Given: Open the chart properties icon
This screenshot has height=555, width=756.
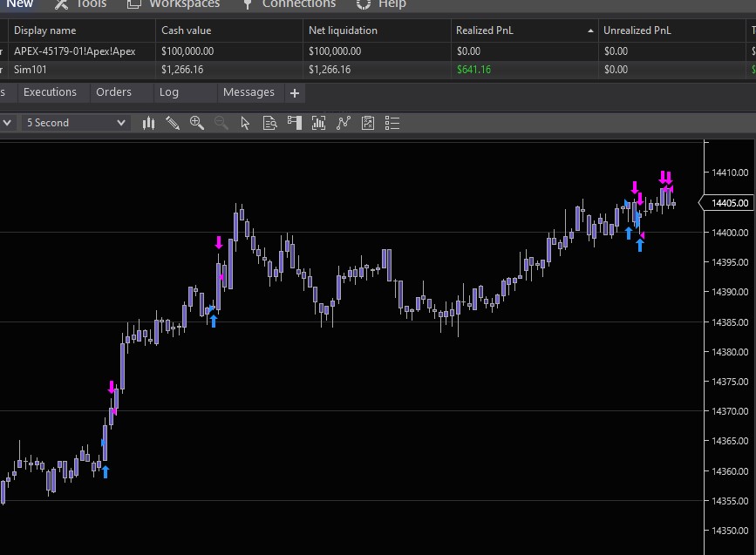Looking at the screenshot, I should pyautogui.click(x=368, y=123).
